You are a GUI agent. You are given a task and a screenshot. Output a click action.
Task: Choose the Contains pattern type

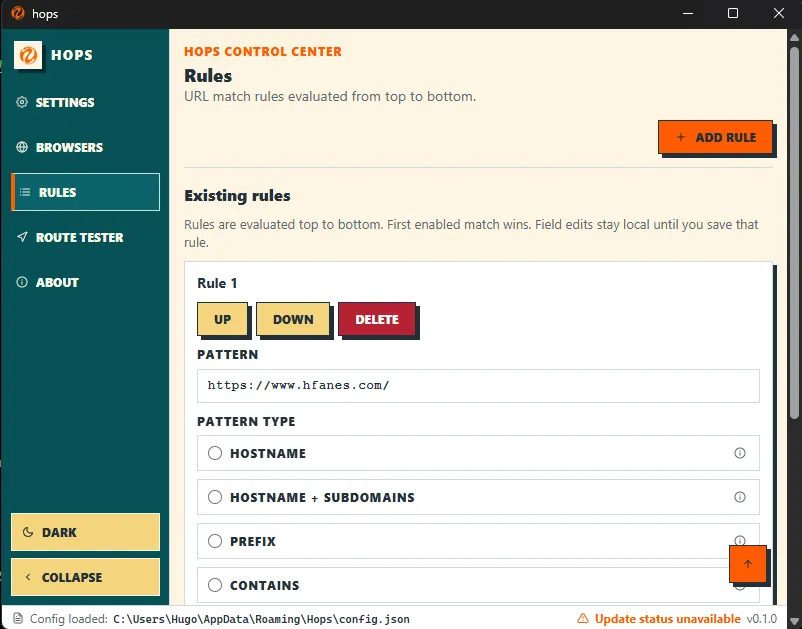215,585
